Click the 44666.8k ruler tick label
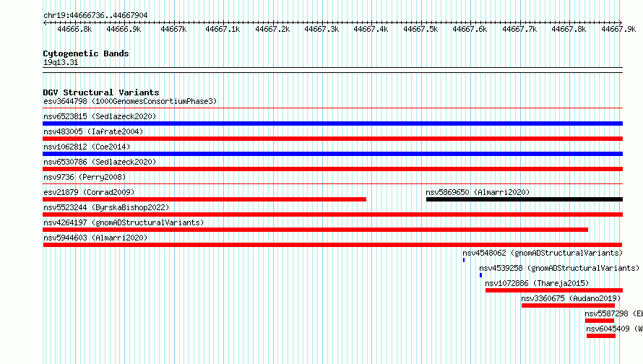 pyautogui.click(x=74, y=29)
